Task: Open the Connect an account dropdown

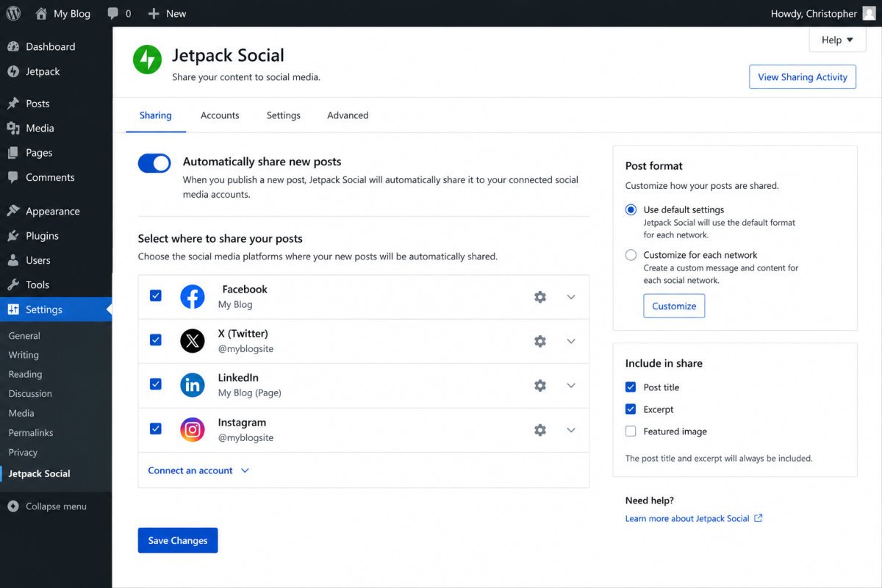Action: pos(198,470)
